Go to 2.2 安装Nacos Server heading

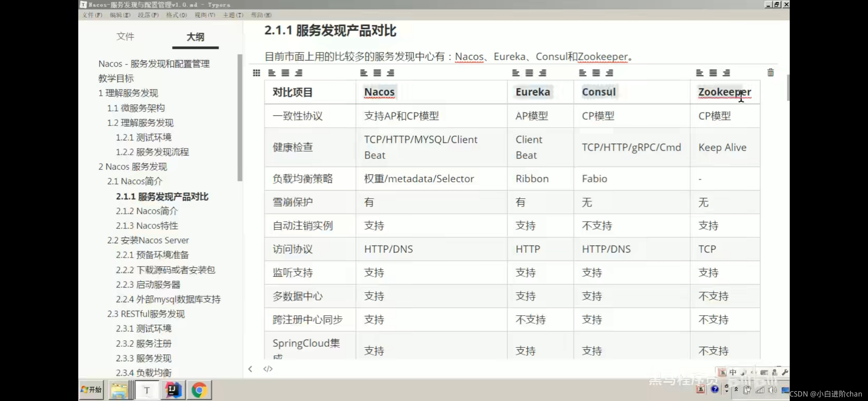[148, 240]
